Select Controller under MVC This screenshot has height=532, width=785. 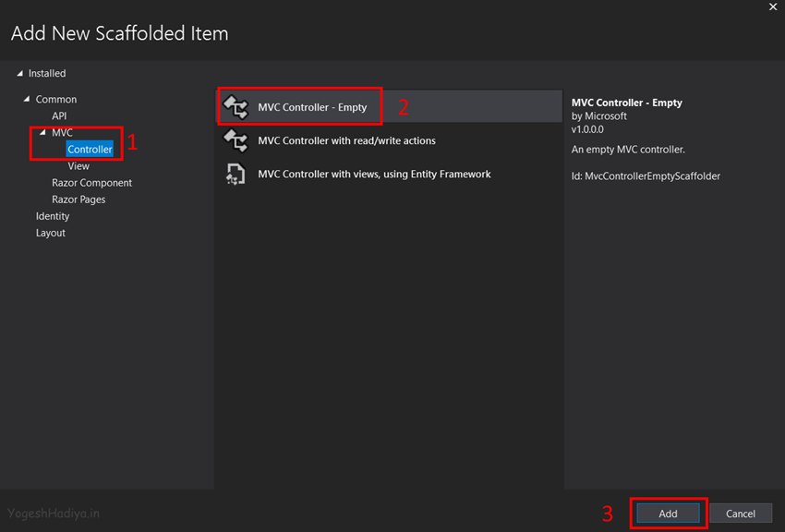point(90,149)
